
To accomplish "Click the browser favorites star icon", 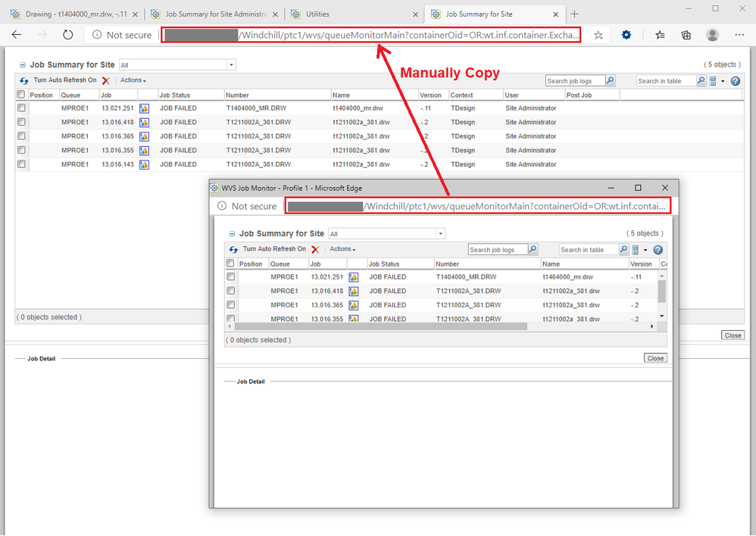I will click(x=598, y=35).
